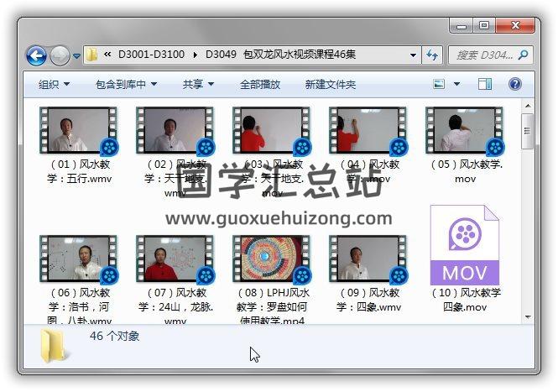
Task: Click the 全部播放 button
Action: click(x=260, y=84)
